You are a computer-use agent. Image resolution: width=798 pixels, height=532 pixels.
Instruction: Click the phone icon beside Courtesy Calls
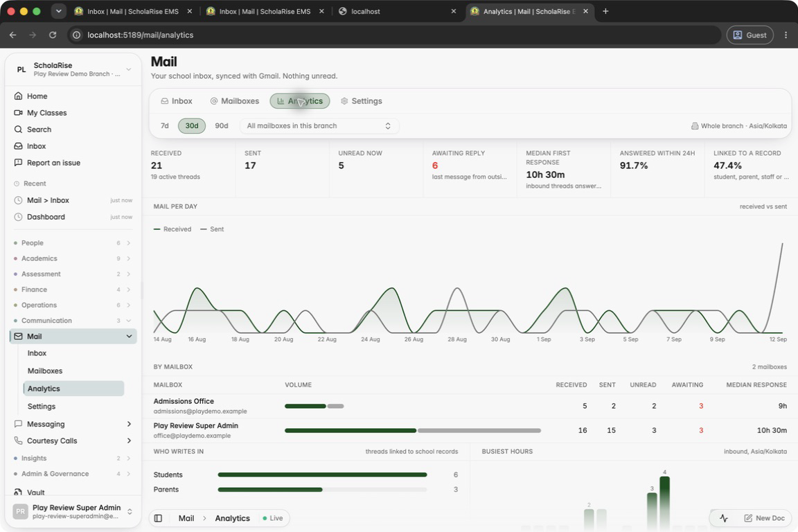pos(18,441)
